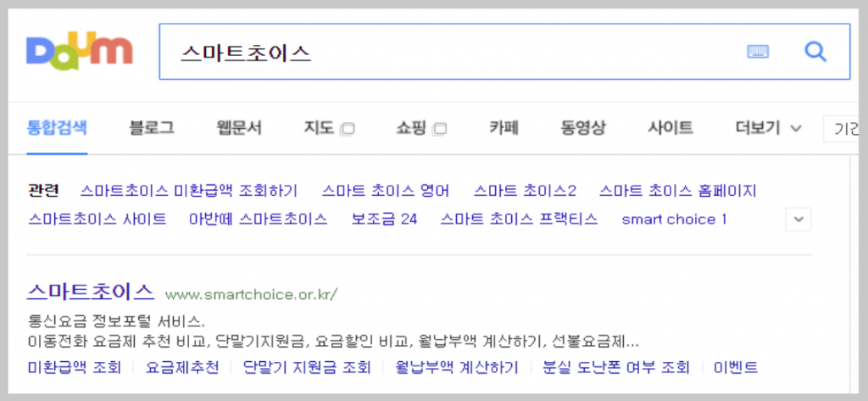This screenshot has height=401, width=868.
Task: Select the 동영상 tab
Action: (583, 129)
